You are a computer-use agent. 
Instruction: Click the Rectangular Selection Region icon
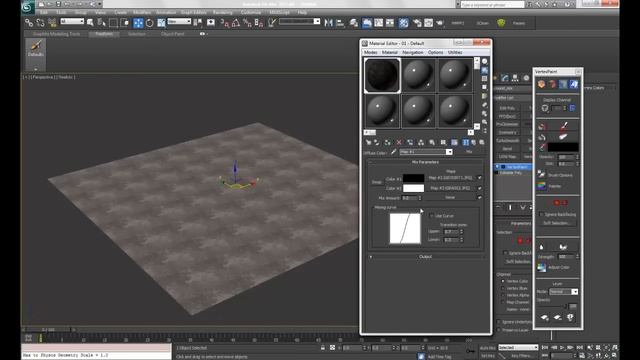pos(113,23)
